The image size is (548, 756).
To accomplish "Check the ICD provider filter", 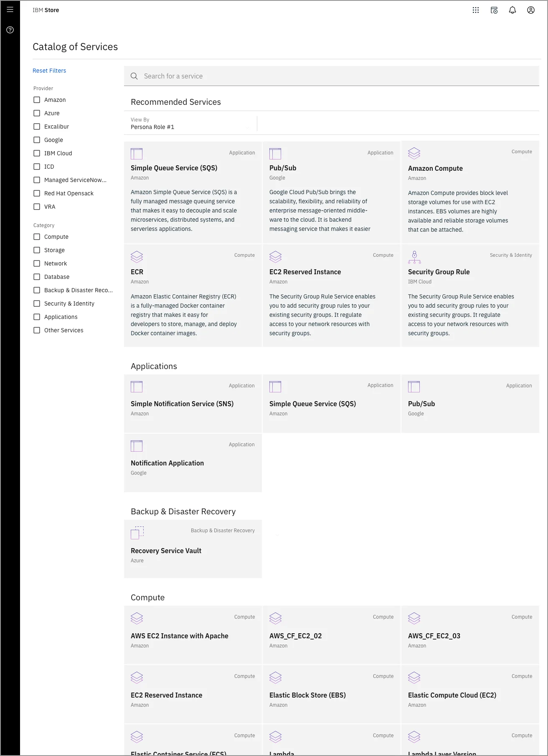I will [37, 167].
